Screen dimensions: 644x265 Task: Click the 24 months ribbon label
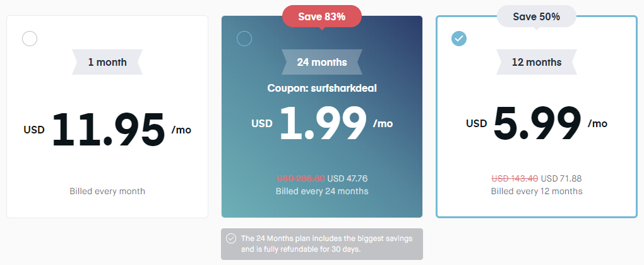pos(322,62)
